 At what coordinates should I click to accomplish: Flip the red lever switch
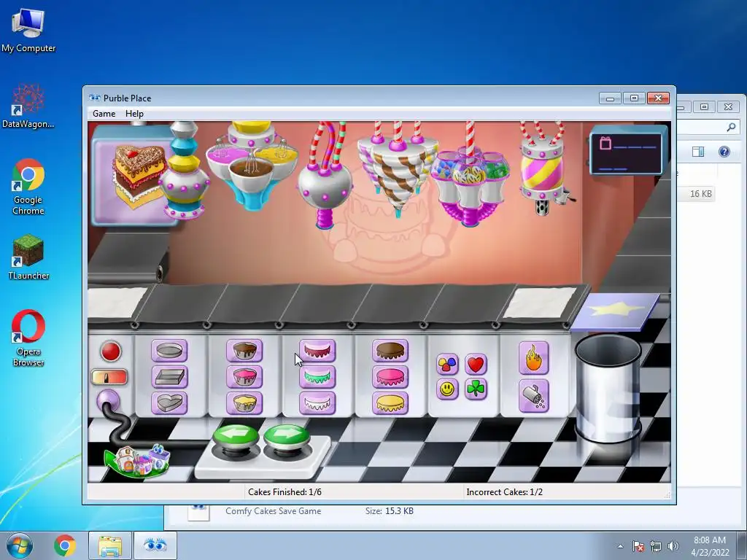point(109,377)
